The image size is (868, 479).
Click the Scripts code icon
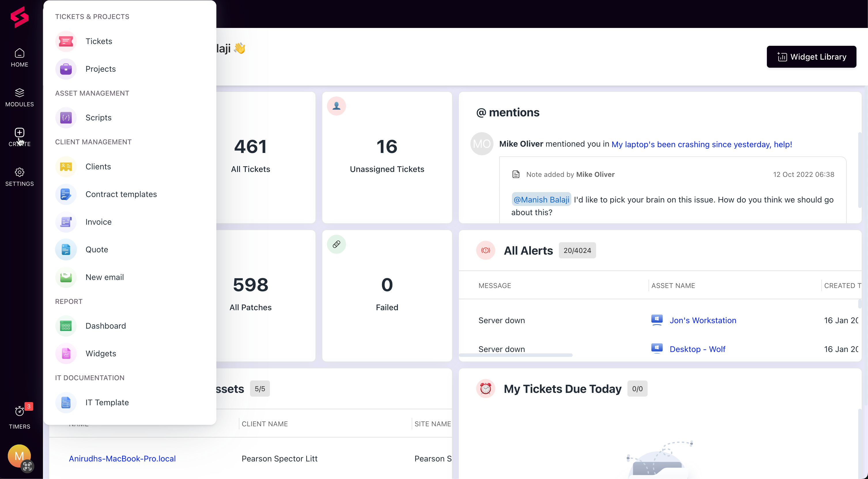pyautogui.click(x=66, y=118)
